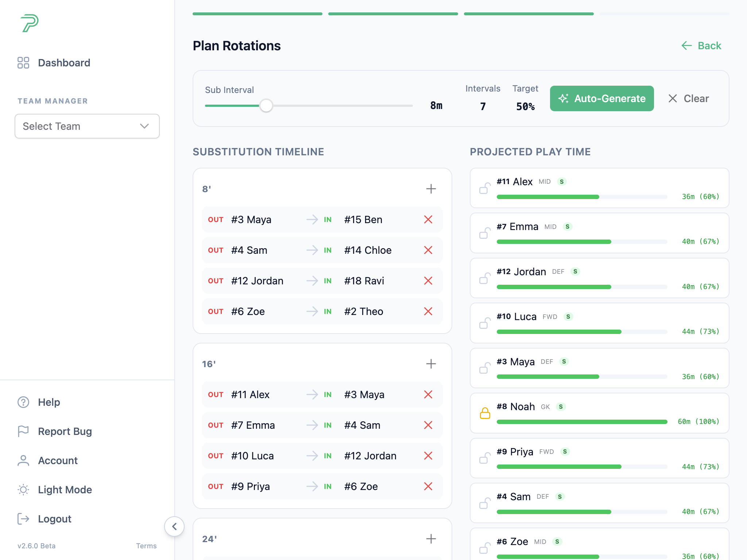This screenshot has width=747, height=560.
Task: Collapse the sidebar with chevron button
Action: 174,526
